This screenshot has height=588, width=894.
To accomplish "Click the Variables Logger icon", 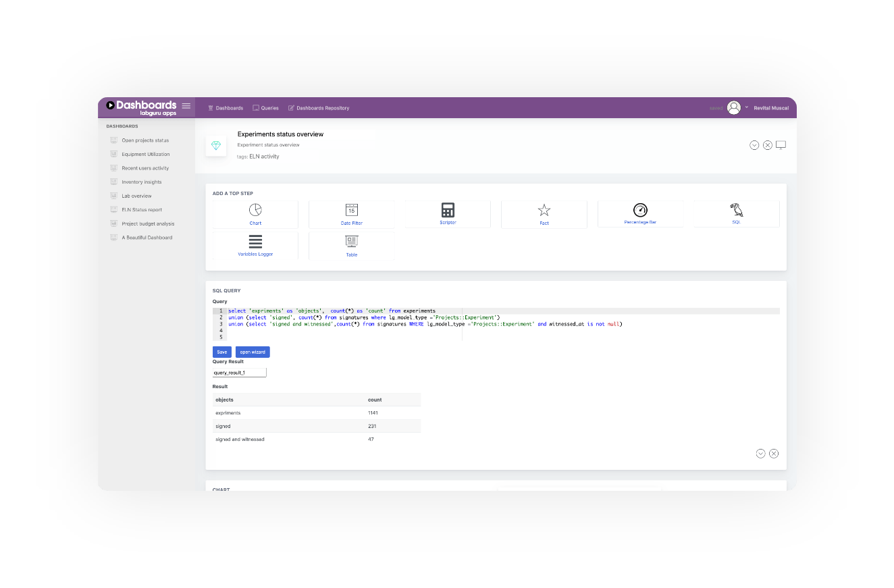I will [255, 242].
